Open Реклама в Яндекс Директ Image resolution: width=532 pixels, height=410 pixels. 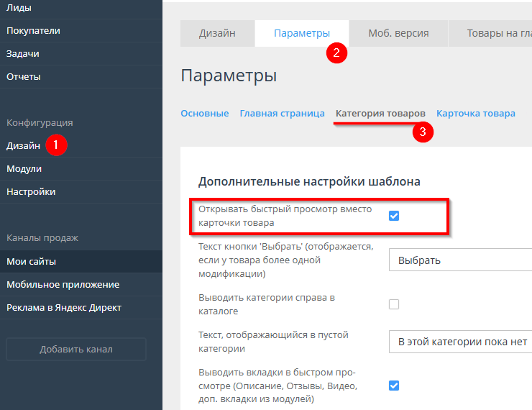64,308
